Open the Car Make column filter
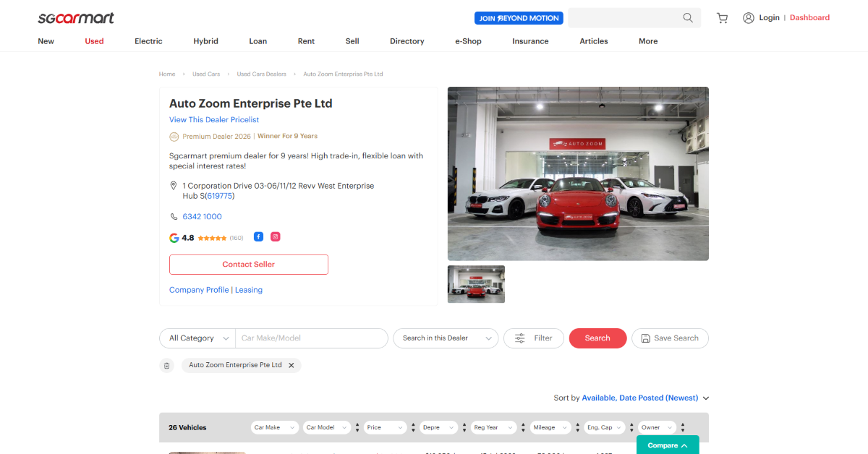The image size is (868, 454). 275,428
